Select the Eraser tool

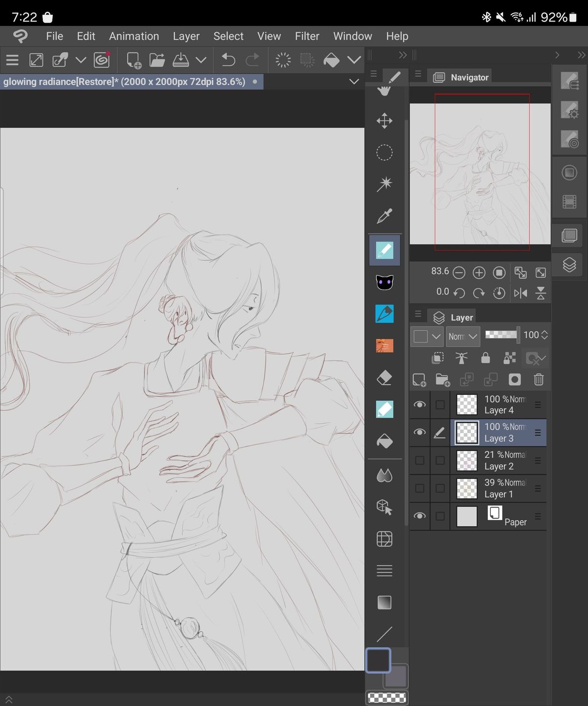pyautogui.click(x=384, y=378)
